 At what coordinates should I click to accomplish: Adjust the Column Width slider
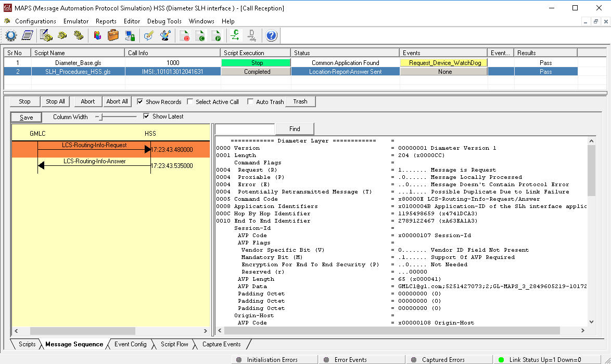click(x=101, y=117)
